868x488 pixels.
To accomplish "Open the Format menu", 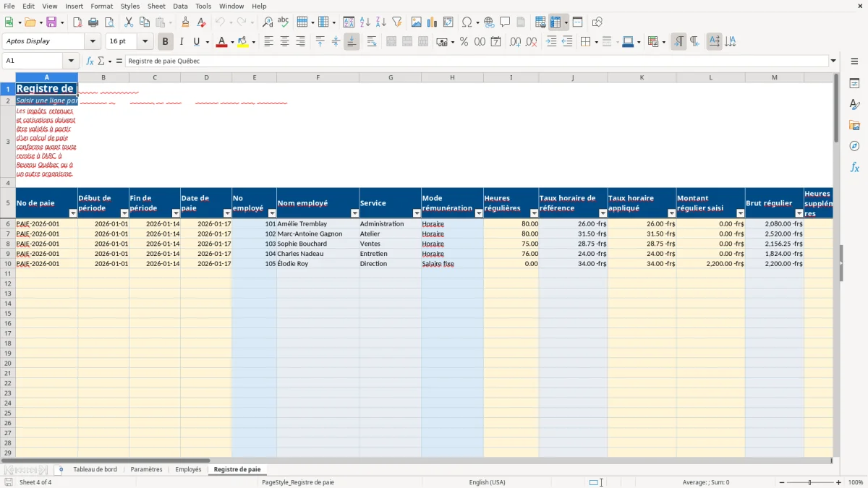I will 101,6.
